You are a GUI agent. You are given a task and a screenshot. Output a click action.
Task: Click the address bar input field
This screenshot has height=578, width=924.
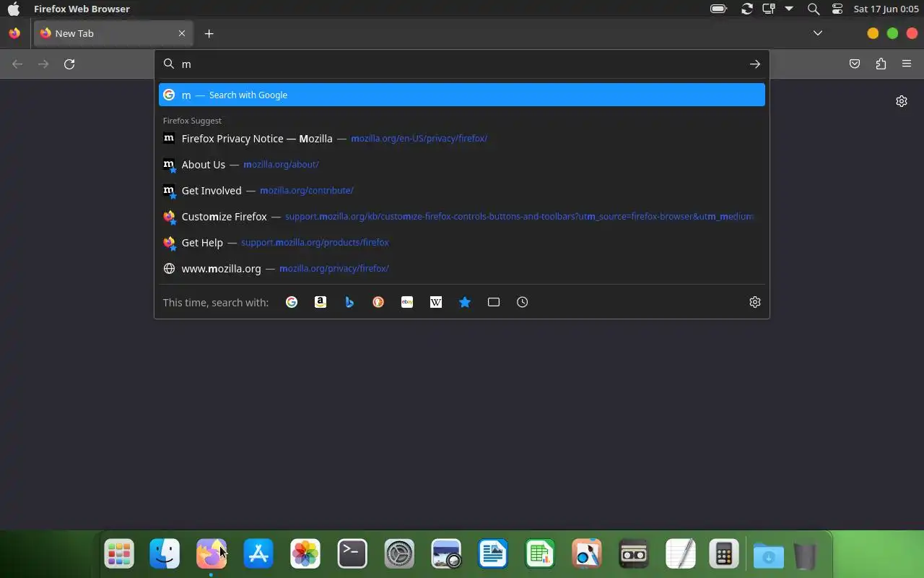[x=462, y=64]
